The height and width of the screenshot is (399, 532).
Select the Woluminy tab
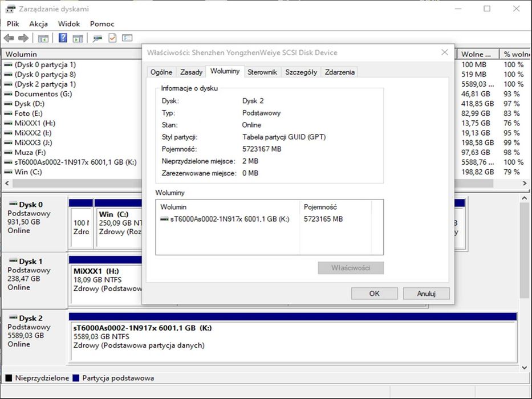225,71
